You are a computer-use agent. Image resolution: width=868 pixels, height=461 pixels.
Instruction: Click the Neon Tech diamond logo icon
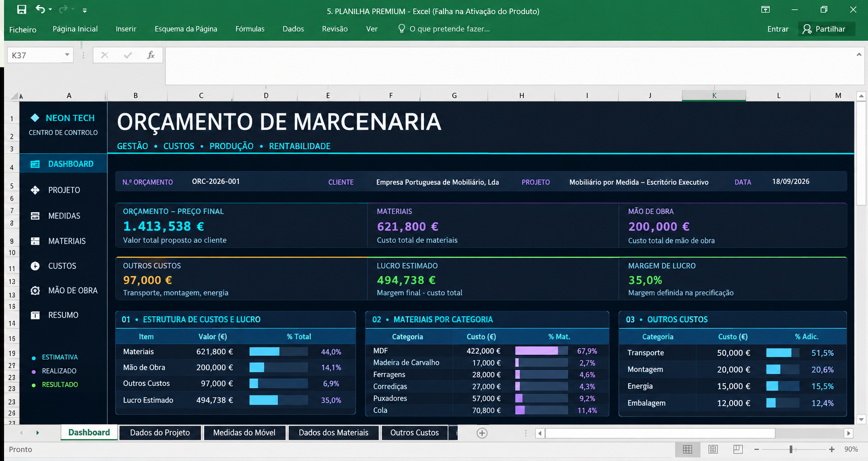pos(35,118)
